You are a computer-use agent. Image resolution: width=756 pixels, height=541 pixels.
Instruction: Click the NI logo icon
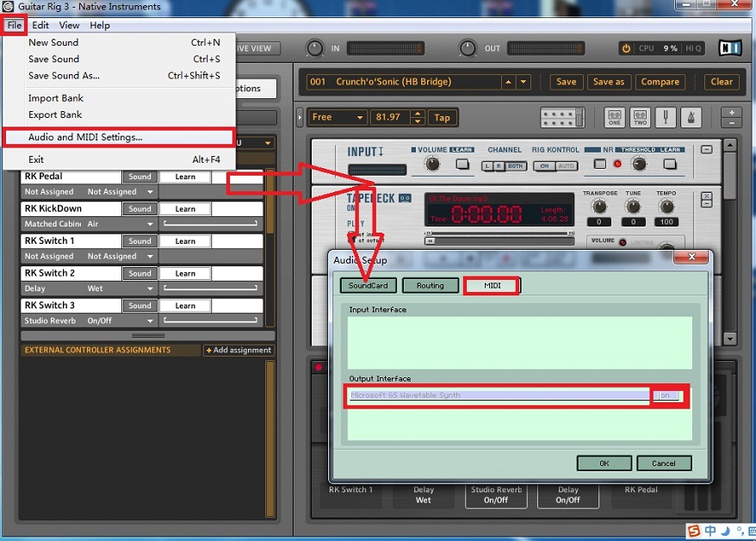(730, 47)
